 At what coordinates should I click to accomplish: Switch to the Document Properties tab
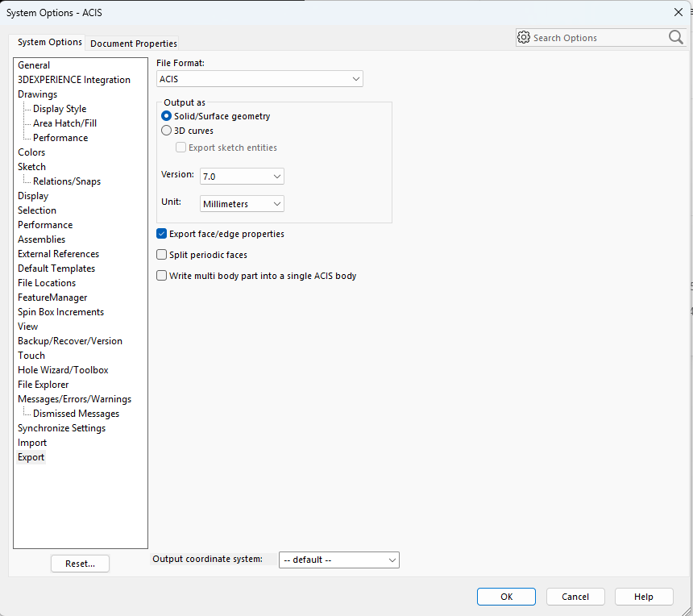[134, 44]
